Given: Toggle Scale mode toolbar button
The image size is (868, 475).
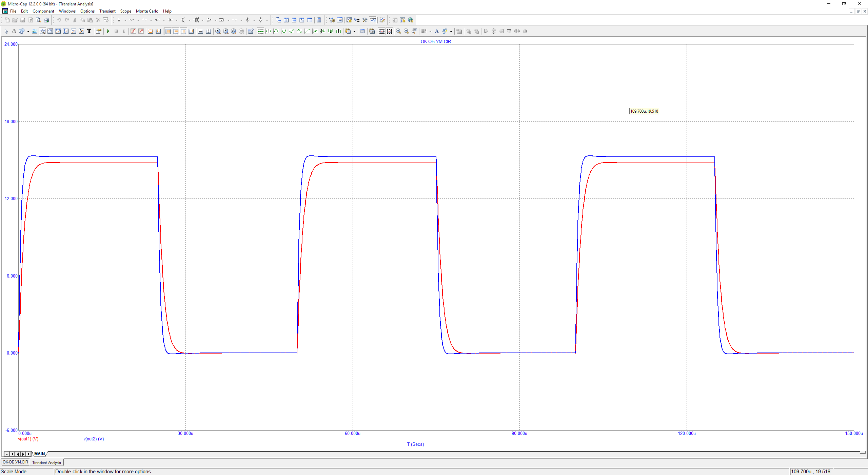Looking at the screenshot, I should coord(43,31).
